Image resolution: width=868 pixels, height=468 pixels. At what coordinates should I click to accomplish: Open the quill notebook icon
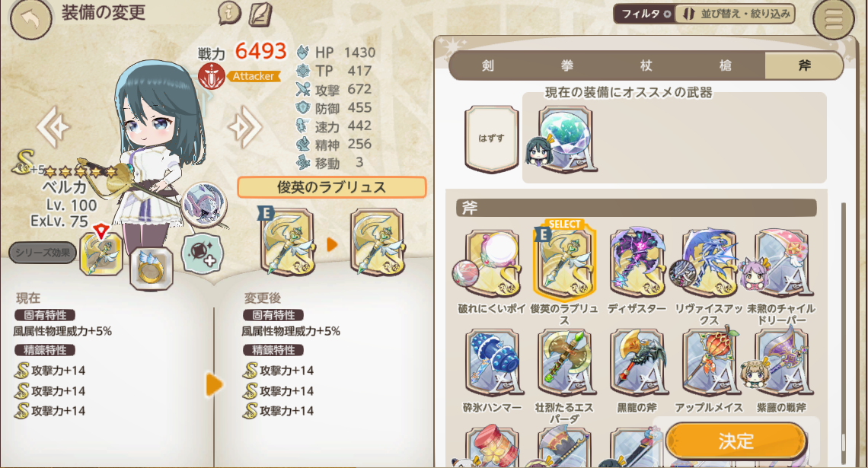pyautogui.click(x=260, y=13)
